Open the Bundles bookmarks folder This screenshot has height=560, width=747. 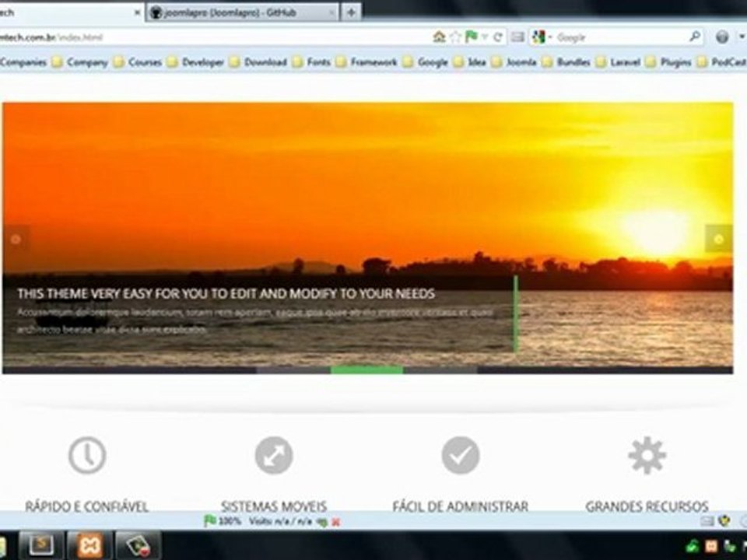(566, 62)
